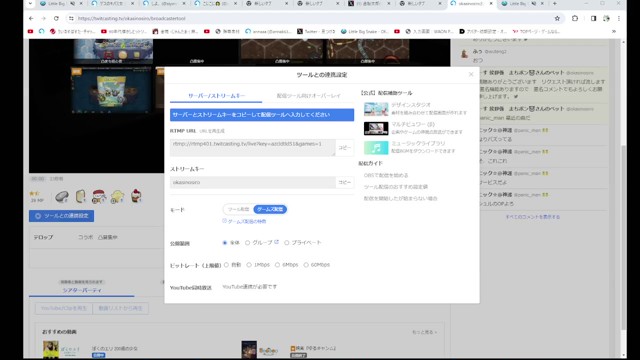
Task: Open the OBSで配信を始める guide link
Action: pos(386,175)
